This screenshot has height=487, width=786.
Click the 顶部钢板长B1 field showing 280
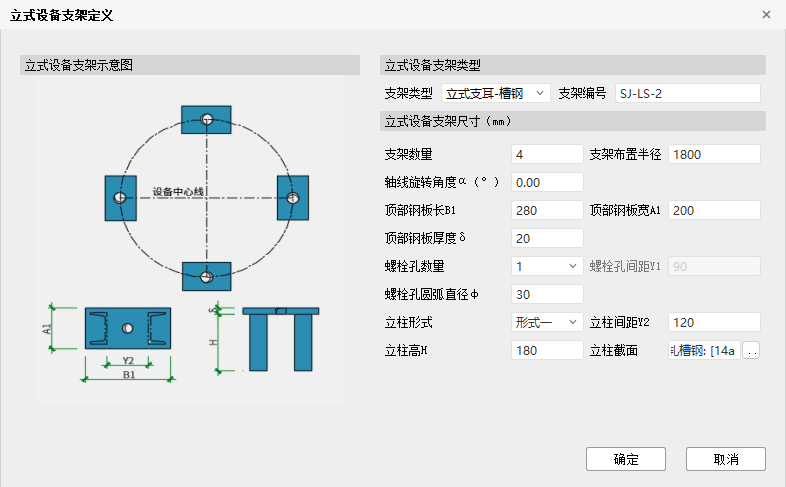click(547, 210)
